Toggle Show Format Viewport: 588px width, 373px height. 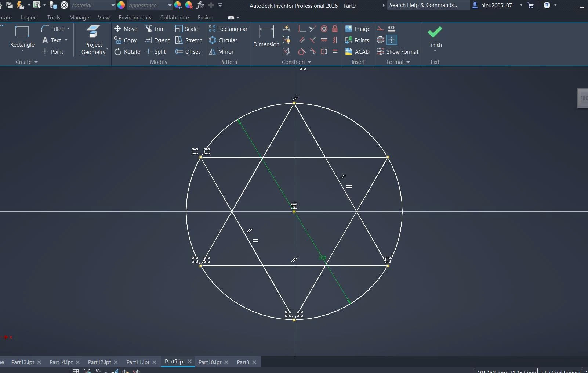tap(398, 52)
